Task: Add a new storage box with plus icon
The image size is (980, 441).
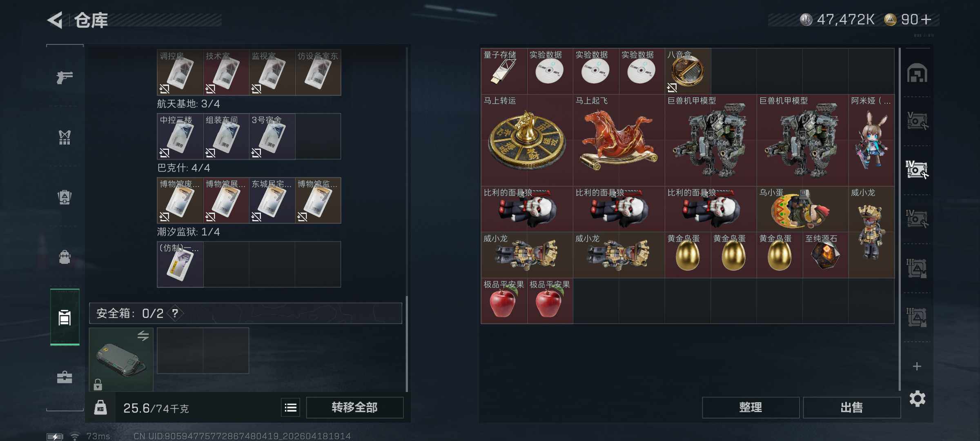Action: click(x=917, y=366)
